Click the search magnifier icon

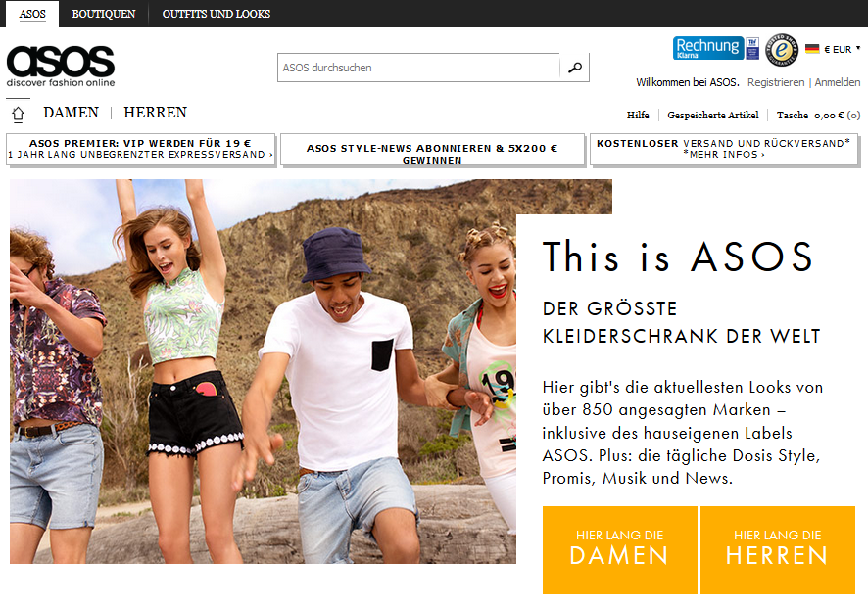pos(575,68)
